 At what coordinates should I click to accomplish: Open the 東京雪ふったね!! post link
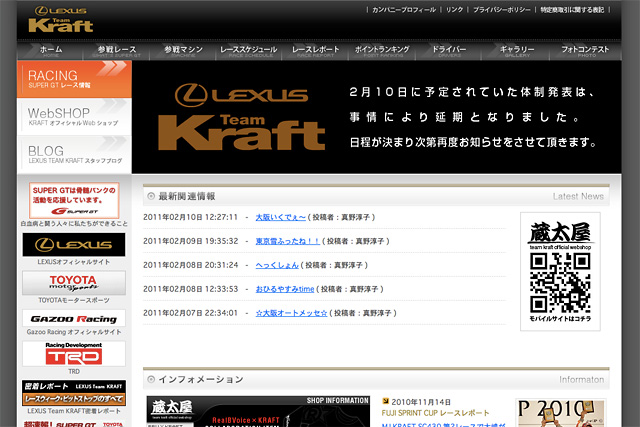[x=289, y=241]
